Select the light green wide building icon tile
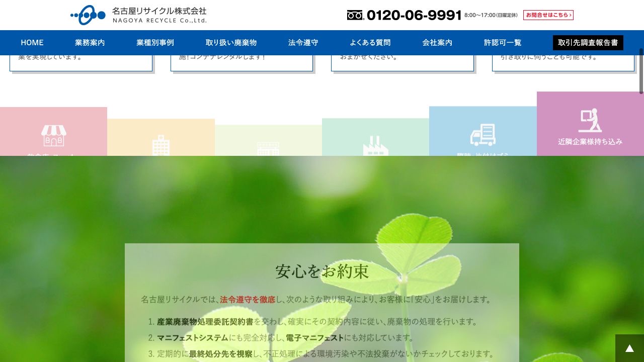This screenshot has height=362, width=644. (x=268, y=140)
